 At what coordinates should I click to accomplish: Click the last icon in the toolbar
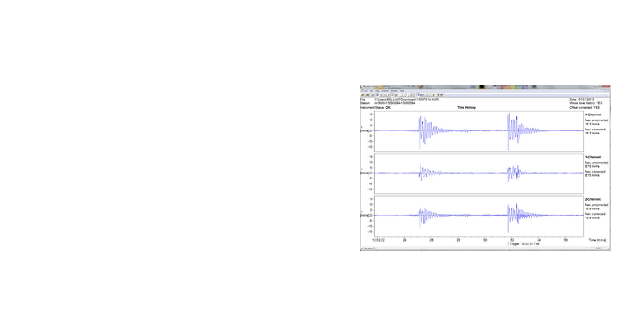[442, 95]
